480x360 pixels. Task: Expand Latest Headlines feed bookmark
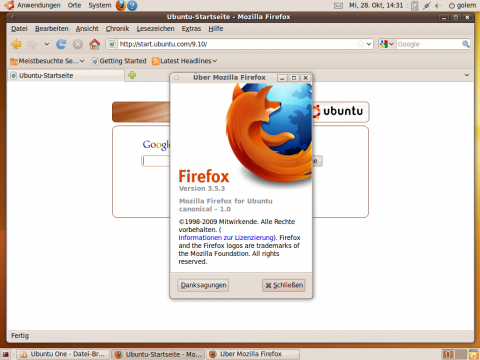point(184,61)
